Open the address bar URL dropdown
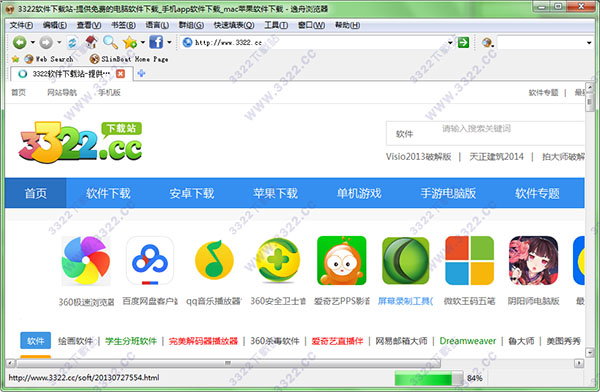 (450, 42)
